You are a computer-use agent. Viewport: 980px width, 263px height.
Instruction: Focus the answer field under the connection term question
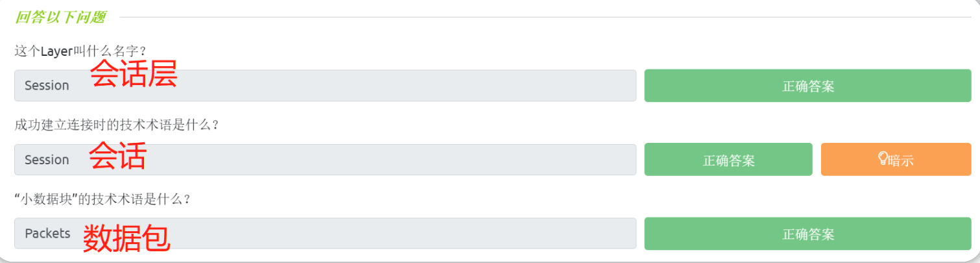[325, 159]
